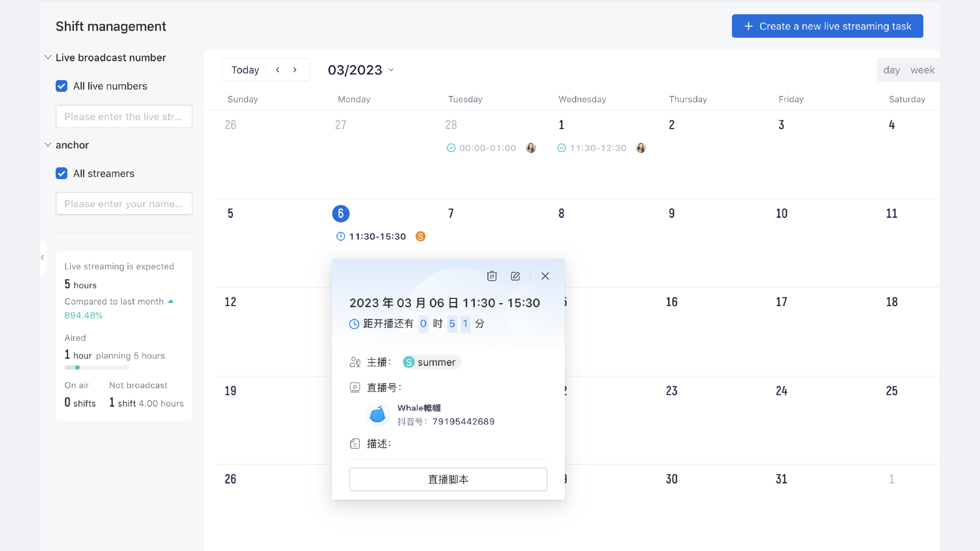Collapse the anchor section
This screenshot has height=551, width=980.
(x=48, y=145)
